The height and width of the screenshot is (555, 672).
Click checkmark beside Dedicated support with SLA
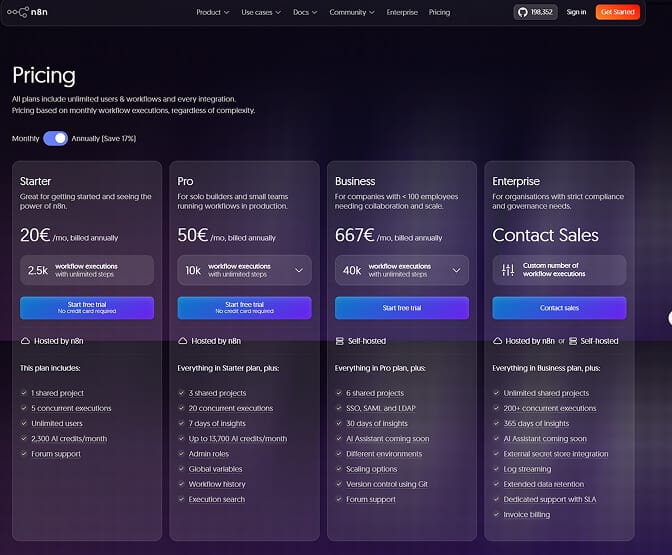[x=496, y=499]
